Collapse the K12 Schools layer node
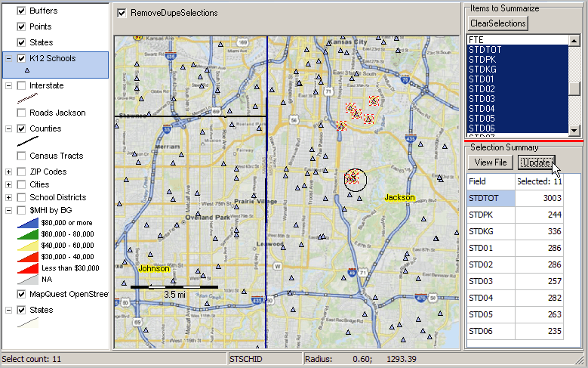The width and height of the screenshot is (588, 368). (8, 58)
